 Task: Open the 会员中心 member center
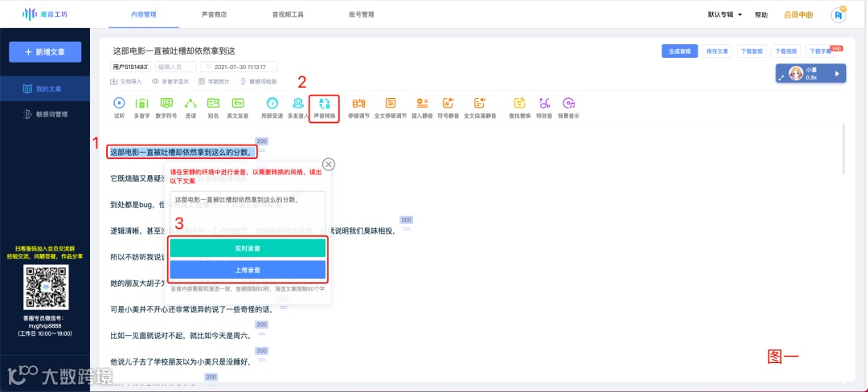pos(798,15)
